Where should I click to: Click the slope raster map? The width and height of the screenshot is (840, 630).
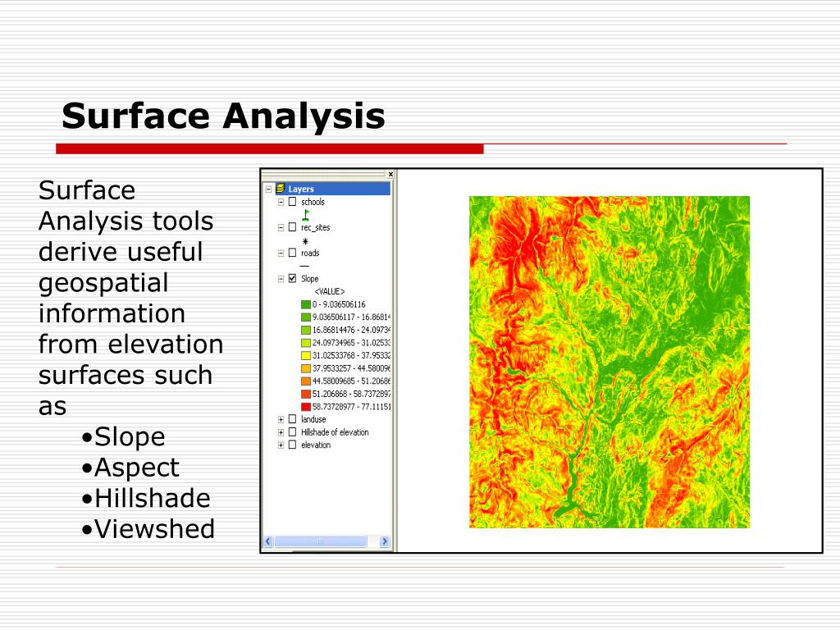pyautogui.click(x=609, y=362)
